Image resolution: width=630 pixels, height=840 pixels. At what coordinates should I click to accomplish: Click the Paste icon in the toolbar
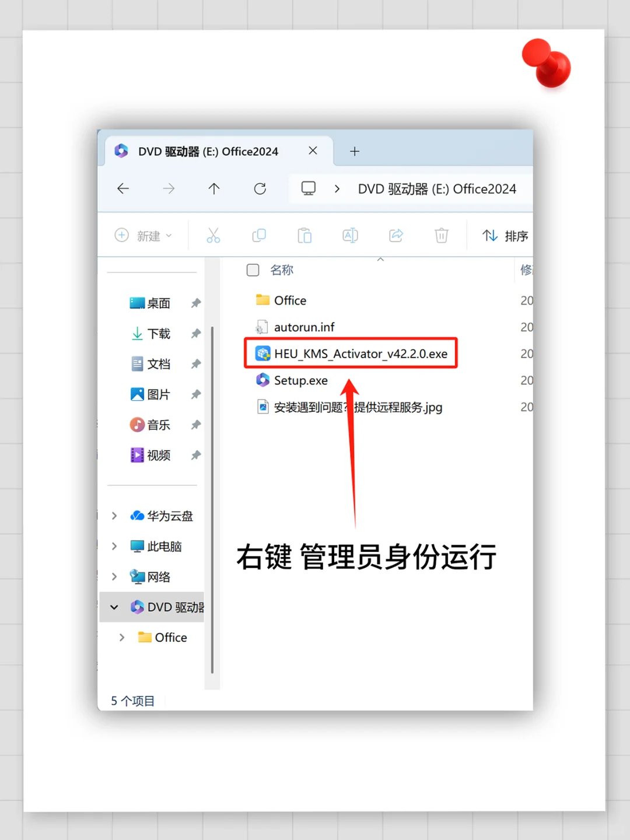304,235
